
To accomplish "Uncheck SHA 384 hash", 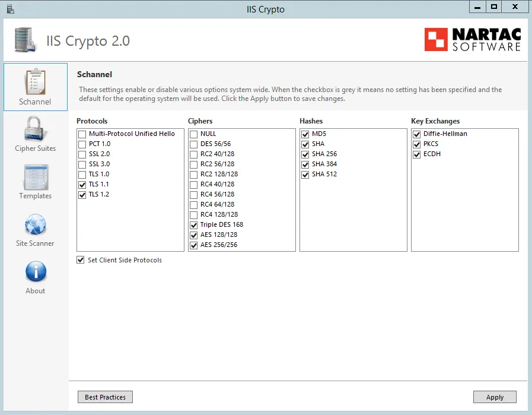I will pos(305,164).
